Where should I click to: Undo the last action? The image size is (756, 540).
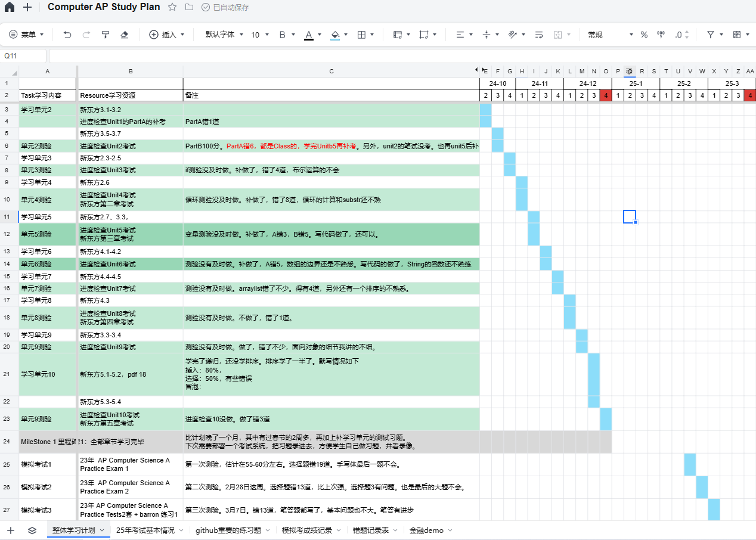[x=67, y=35]
